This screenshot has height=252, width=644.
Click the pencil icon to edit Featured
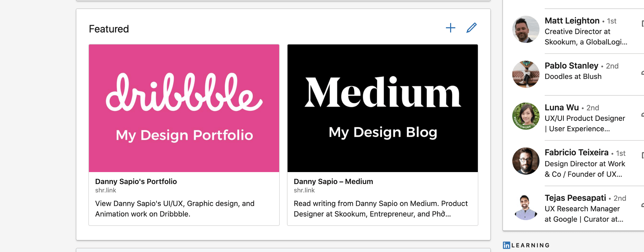(471, 28)
